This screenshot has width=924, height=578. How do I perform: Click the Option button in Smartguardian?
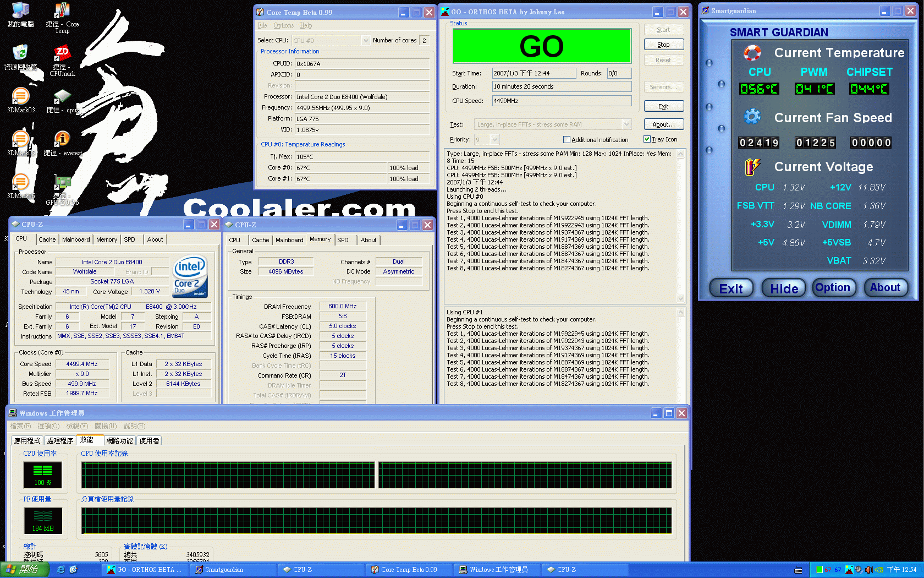[x=833, y=287]
